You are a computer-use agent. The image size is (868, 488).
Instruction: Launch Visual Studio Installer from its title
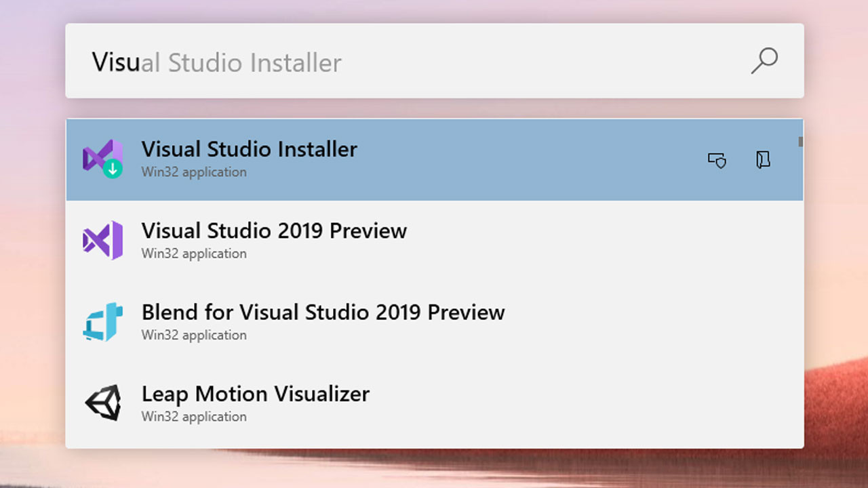(x=249, y=149)
